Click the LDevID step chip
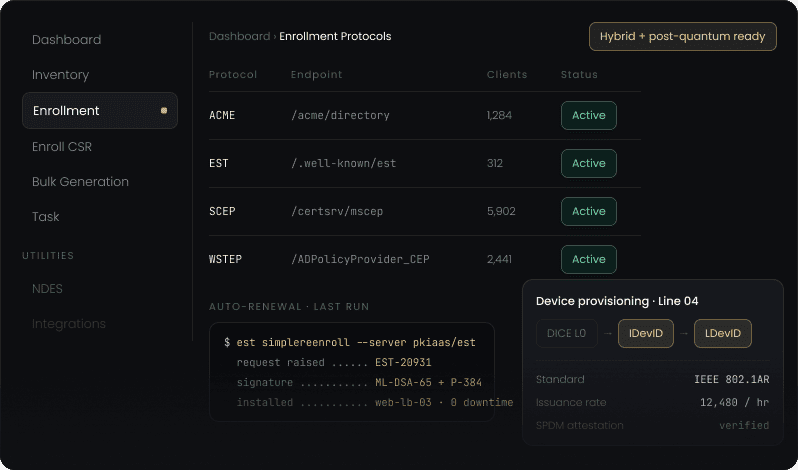Screen dimensions: 798x470 pos(723,334)
